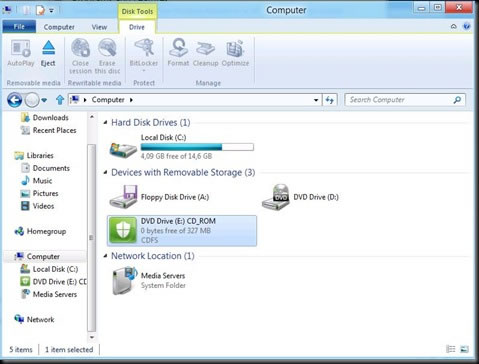Switch to details view in status bar
Viewport: 479px width, 364px height.
450,349
